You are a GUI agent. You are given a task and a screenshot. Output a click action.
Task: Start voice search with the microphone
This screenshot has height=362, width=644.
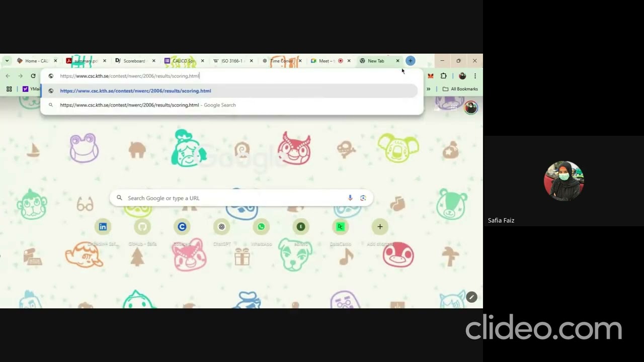click(350, 198)
